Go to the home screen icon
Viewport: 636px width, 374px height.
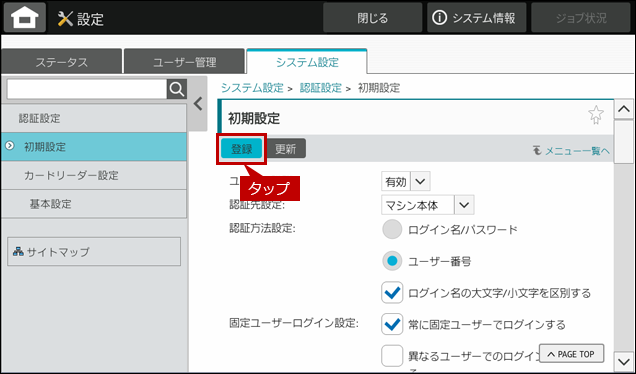[25, 18]
